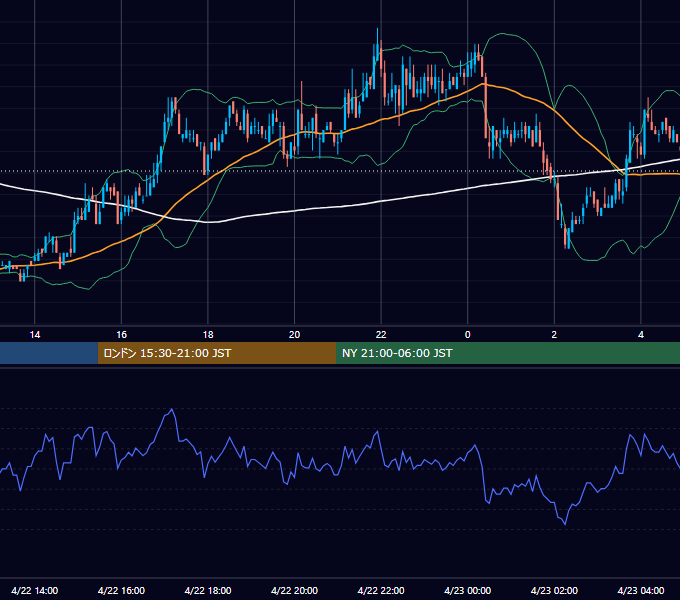Click the 22 hour label on upper axis

(x=381, y=335)
